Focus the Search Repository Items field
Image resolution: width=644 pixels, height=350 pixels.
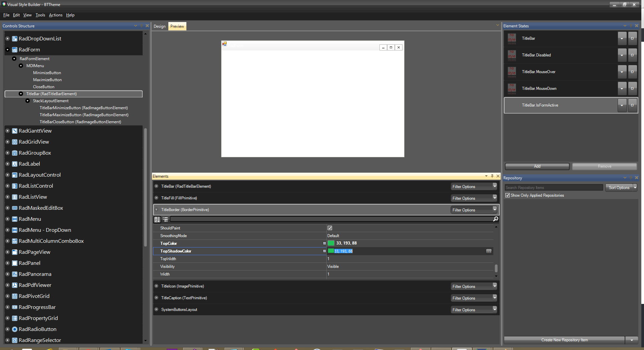[x=554, y=188]
